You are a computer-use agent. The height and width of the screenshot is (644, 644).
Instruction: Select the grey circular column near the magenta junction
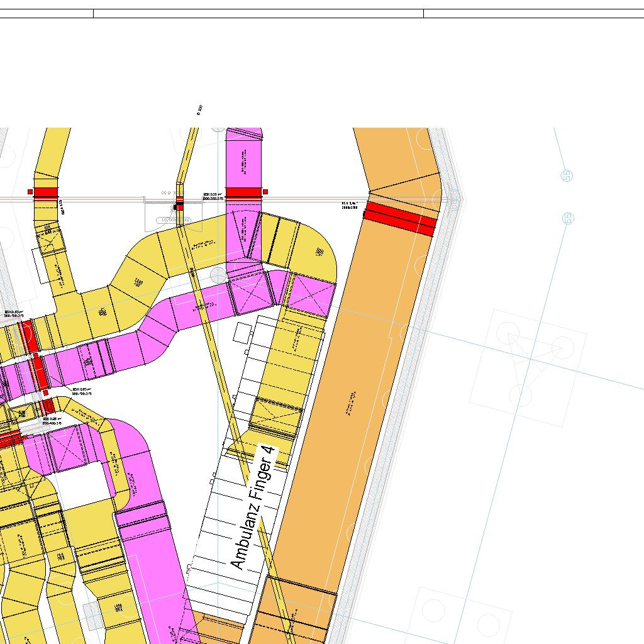218,275
